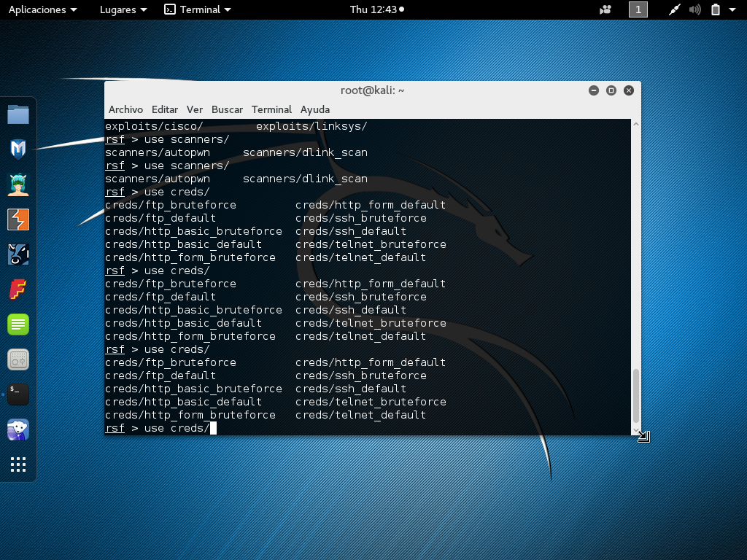Open the Buscar menu
The image size is (747, 560).
(x=227, y=109)
